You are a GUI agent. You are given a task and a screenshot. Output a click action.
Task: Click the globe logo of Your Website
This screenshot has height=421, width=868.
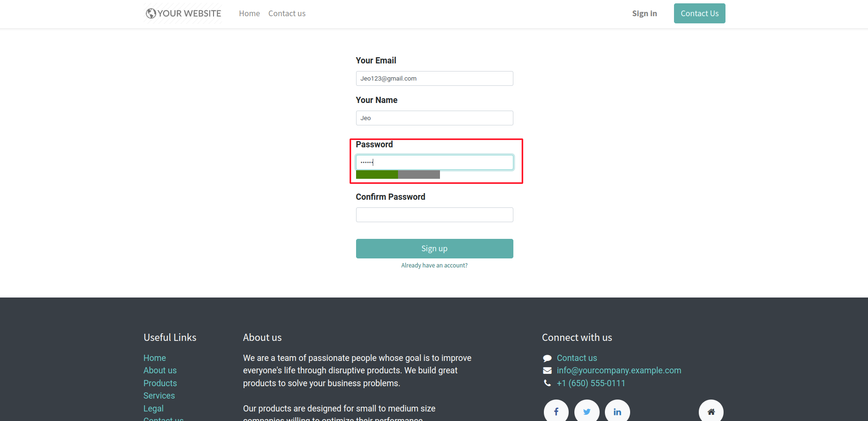[x=151, y=13]
